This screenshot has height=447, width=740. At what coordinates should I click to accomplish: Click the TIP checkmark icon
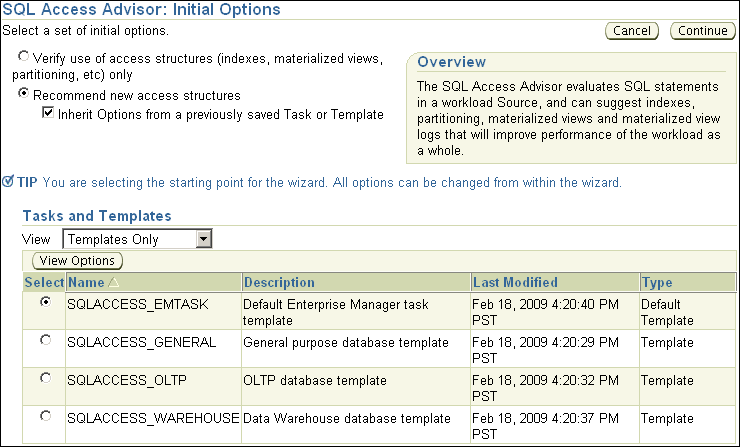(8, 182)
